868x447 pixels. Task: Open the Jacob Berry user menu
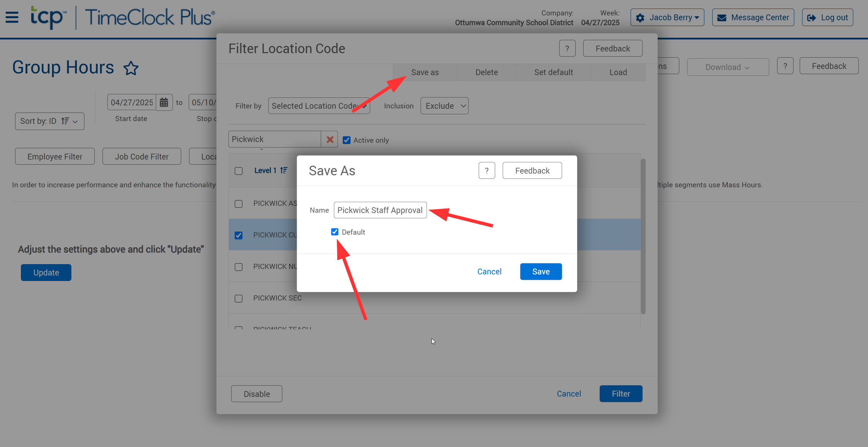pos(667,17)
